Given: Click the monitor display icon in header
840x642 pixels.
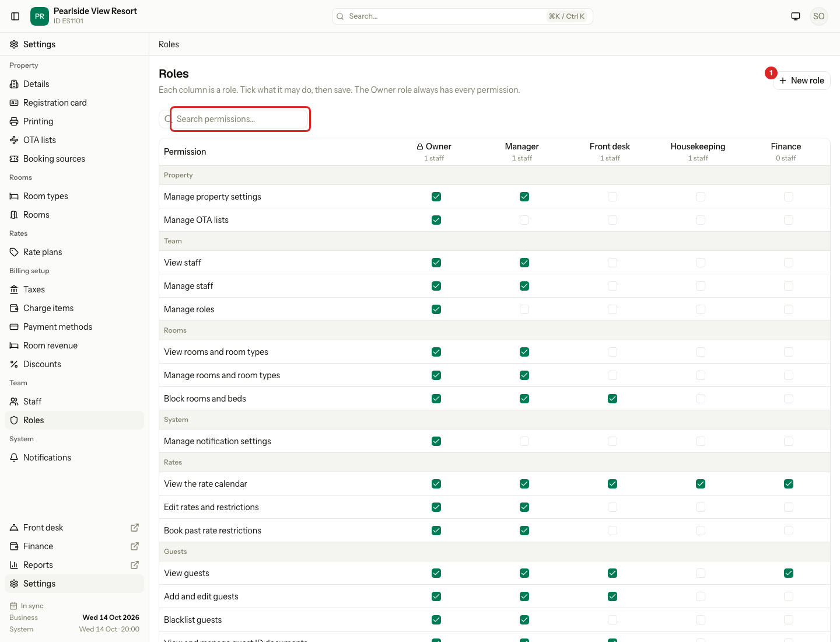Looking at the screenshot, I should coord(796,16).
